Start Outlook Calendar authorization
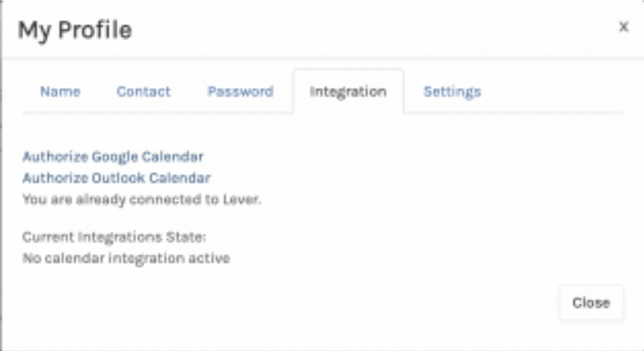 pos(116,178)
